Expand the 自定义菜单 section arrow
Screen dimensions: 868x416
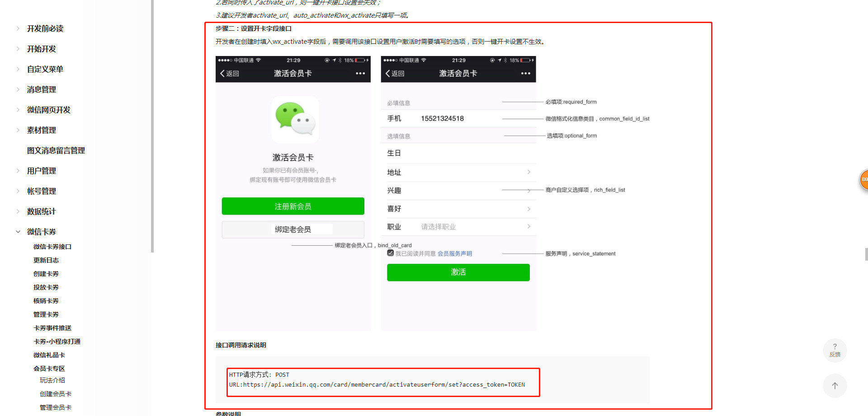[18, 69]
